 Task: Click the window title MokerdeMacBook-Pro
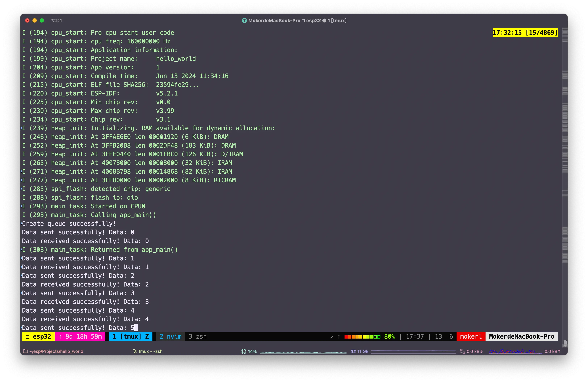coord(274,20)
